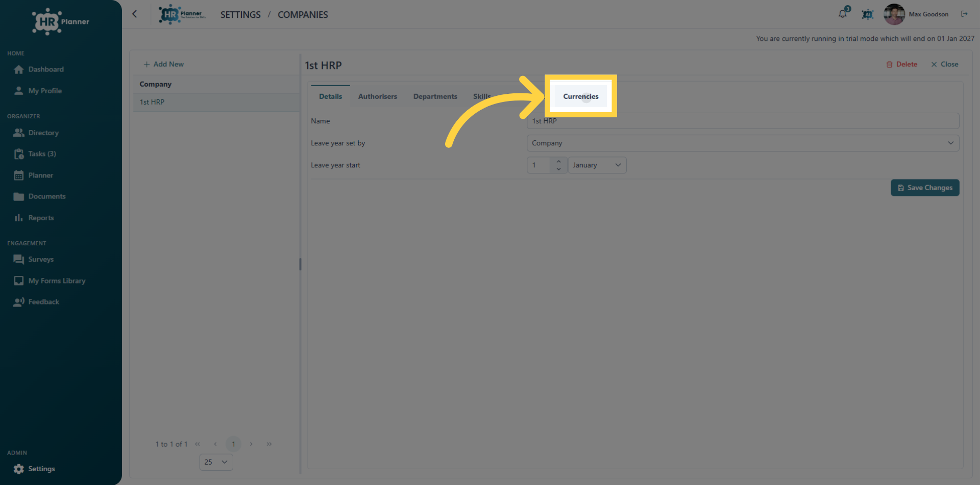
Task: Click Max Goodson's profile avatar
Action: tap(894, 14)
